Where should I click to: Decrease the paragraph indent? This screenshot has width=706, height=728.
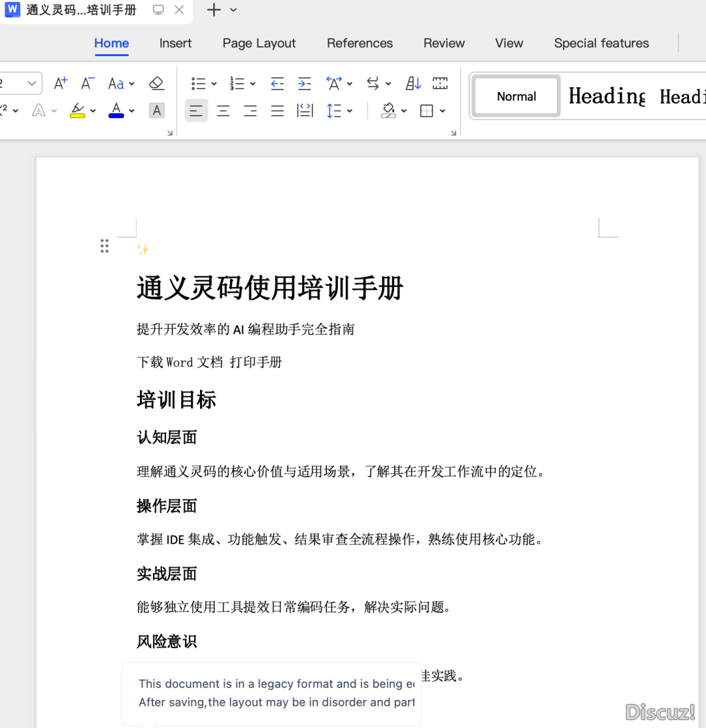[277, 84]
